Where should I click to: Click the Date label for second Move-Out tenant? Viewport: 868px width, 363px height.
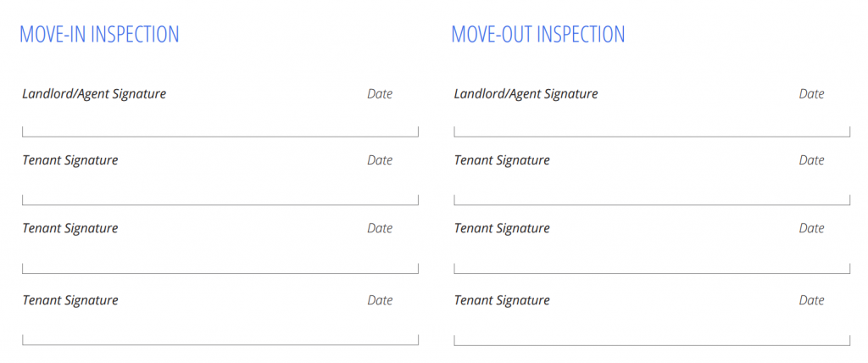tap(811, 228)
